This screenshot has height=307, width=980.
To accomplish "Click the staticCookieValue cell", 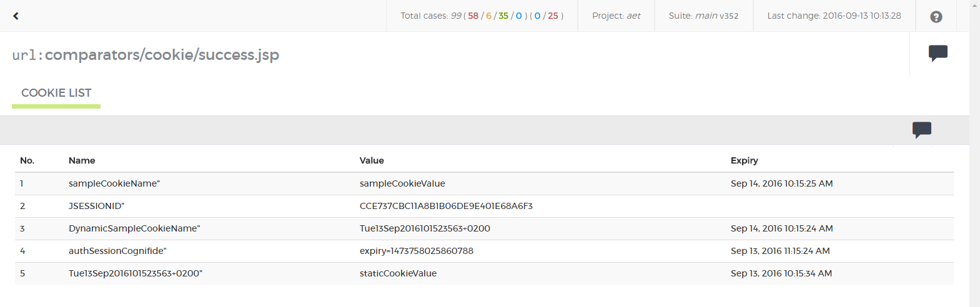I will [x=398, y=273].
